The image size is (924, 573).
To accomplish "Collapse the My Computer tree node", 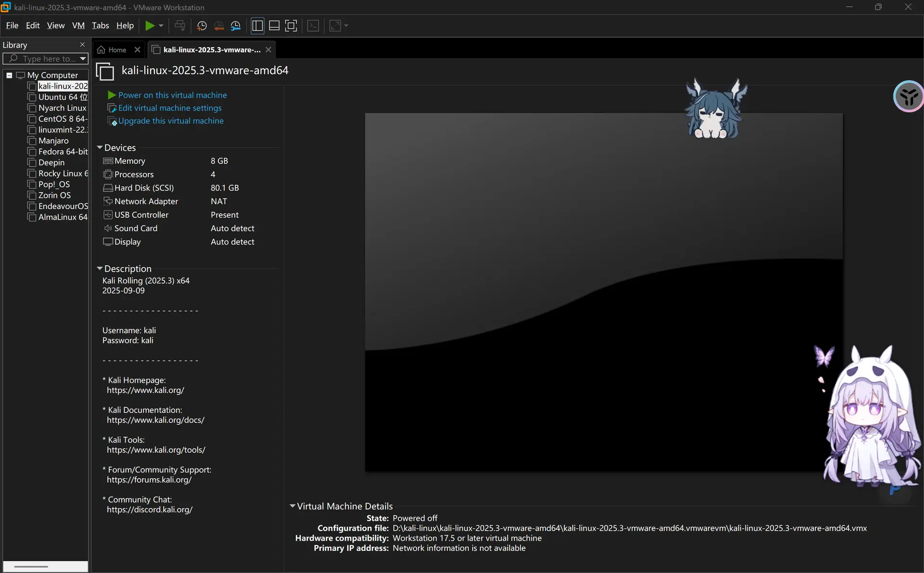I will coord(9,75).
